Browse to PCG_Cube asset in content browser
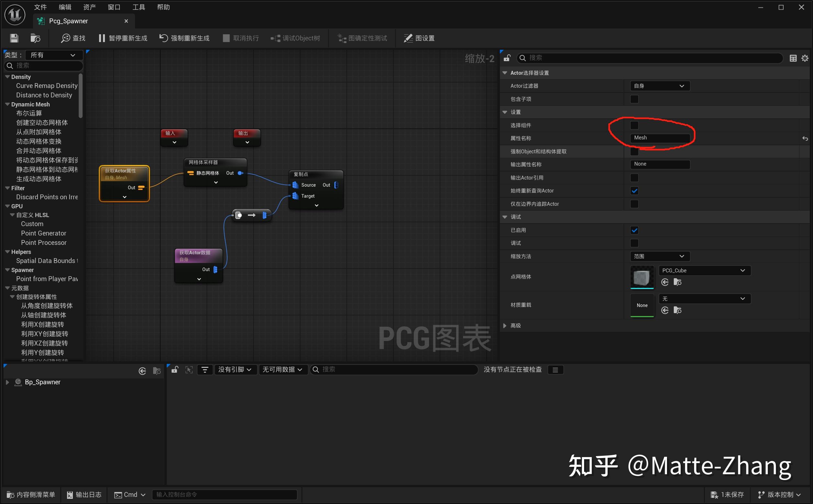The width and height of the screenshot is (813, 504). coord(677,282)
